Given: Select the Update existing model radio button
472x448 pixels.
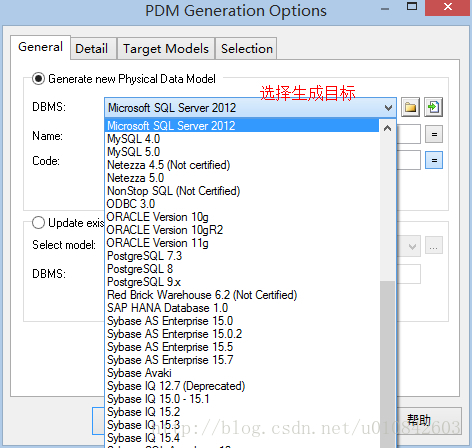Looking at the screenshot, I should [x=38, y=223].
